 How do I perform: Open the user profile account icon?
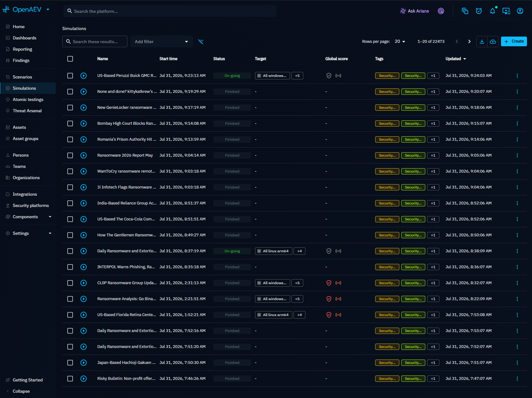(x=520, y=11)
